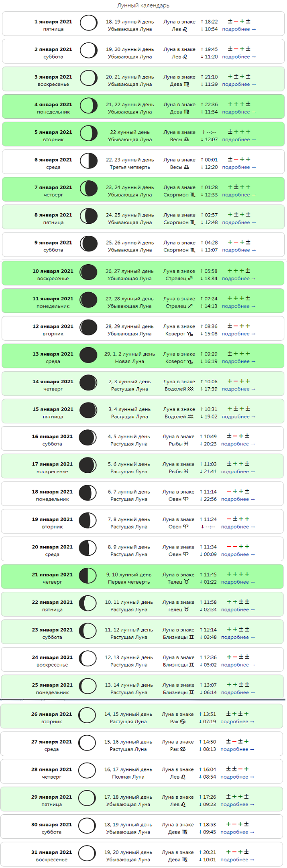The width and height of the screenshot is (287, 868).
Task: Click 'Новая Луна' phase text
Action: tap(130, 362)
